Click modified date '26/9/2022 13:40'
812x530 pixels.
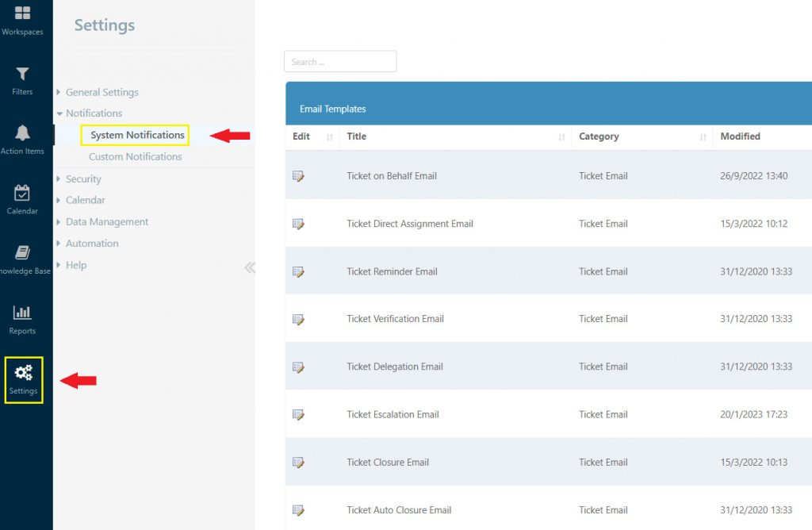753,176
